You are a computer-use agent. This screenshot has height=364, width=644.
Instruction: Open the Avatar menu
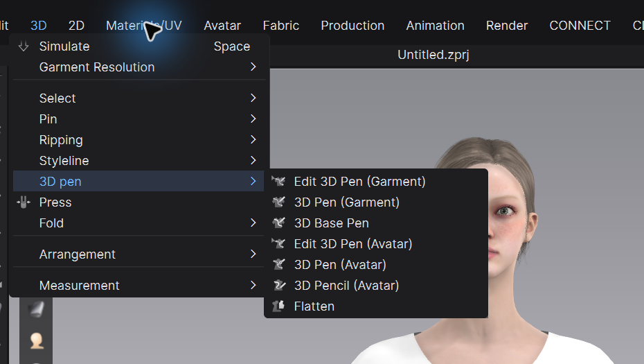222,26
